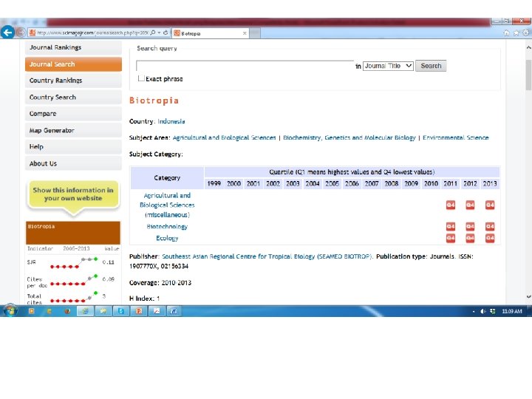Open the SEAMEO BIOTROP publisher link
Screen dimensions: 532x399
(x=267, y=256)
